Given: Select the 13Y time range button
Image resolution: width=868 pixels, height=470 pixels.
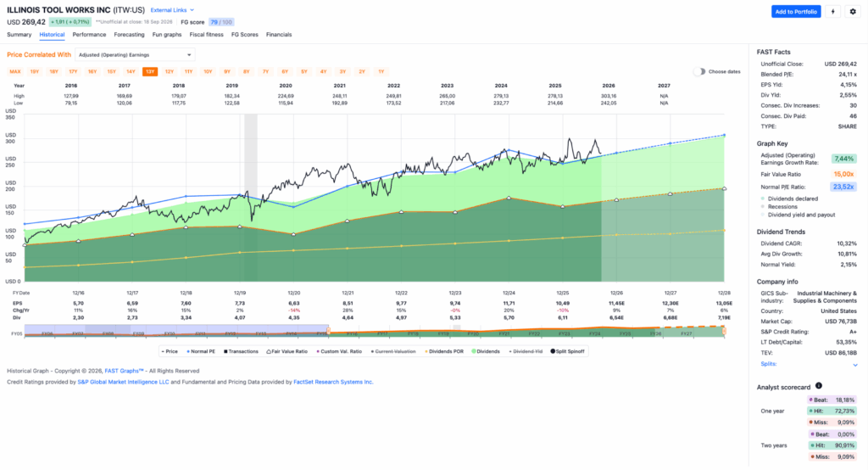Looking at the screenshot, I should click(150, 71).
